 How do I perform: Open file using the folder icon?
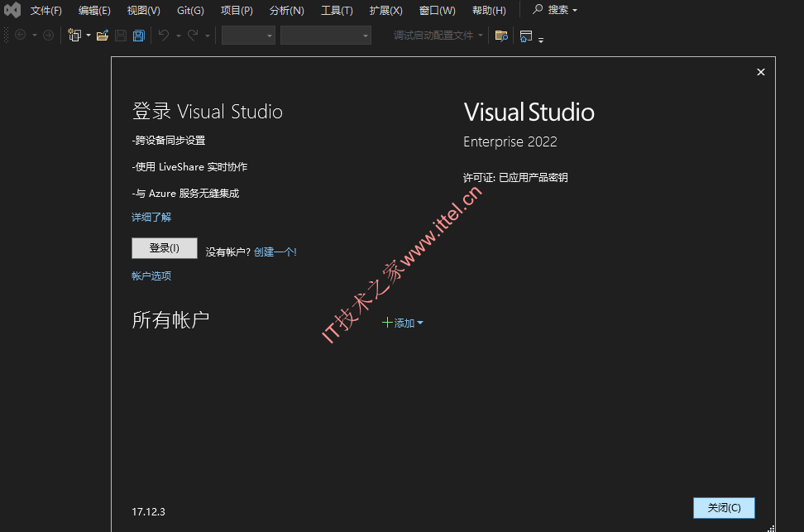click(103, 35)
